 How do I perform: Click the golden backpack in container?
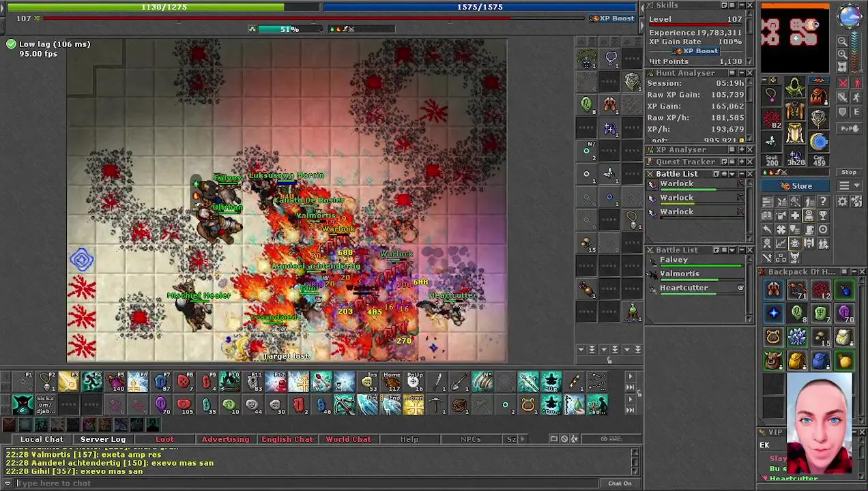[796, 360]
